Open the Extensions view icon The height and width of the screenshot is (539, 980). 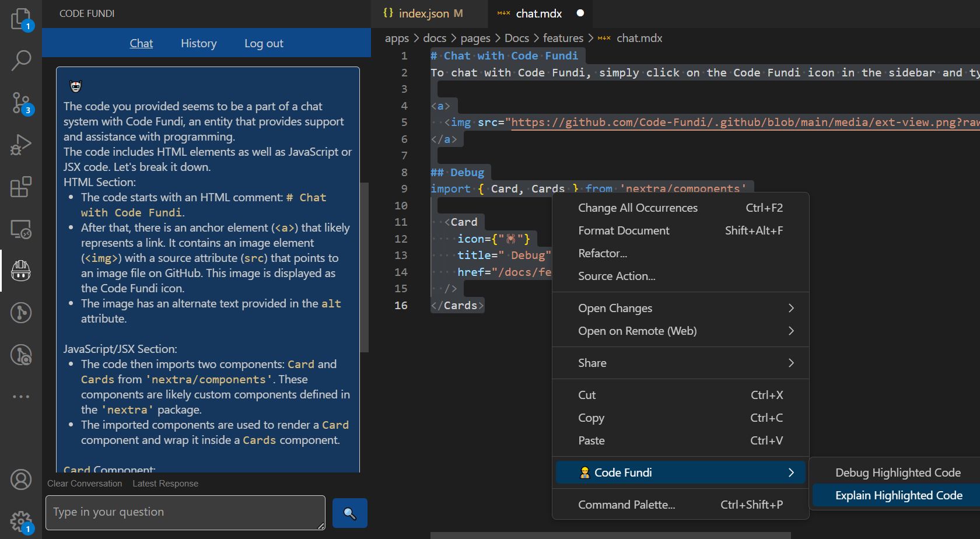click(21, 187)
